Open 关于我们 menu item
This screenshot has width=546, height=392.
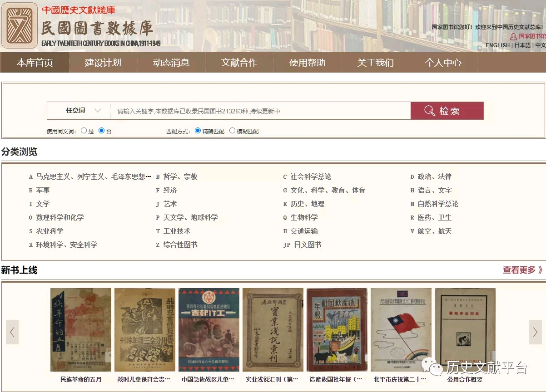point(376,63)
